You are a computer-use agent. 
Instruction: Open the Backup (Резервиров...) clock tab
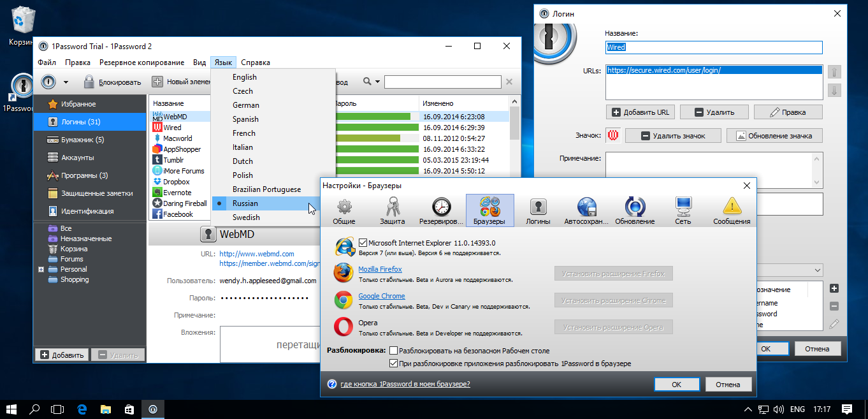coord(441,211)
